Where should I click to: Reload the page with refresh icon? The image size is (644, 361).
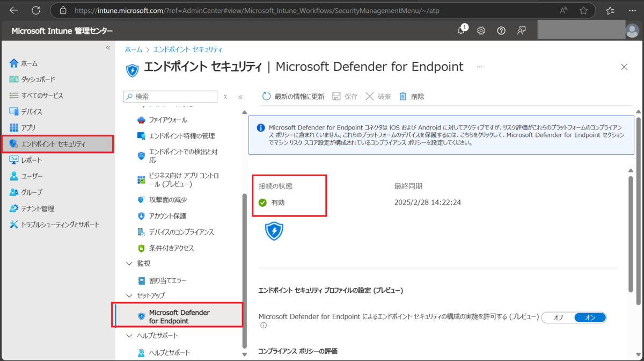(36, 10)
